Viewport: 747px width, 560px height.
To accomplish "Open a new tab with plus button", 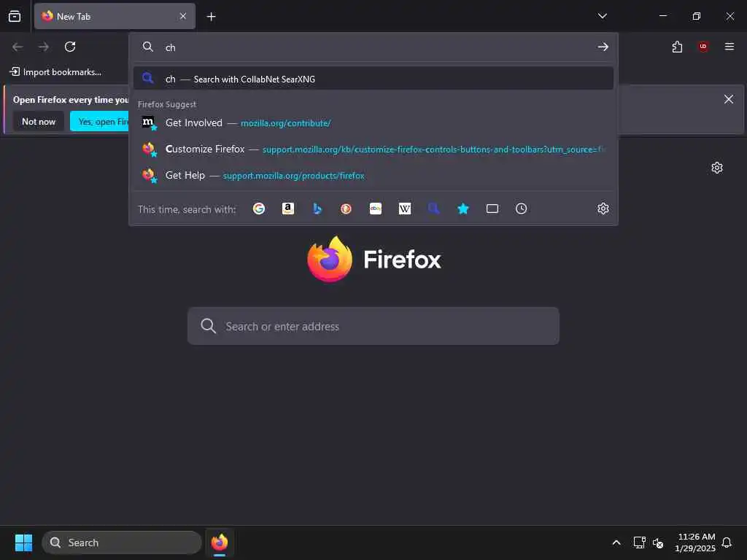I will click(x=211, y=17).
